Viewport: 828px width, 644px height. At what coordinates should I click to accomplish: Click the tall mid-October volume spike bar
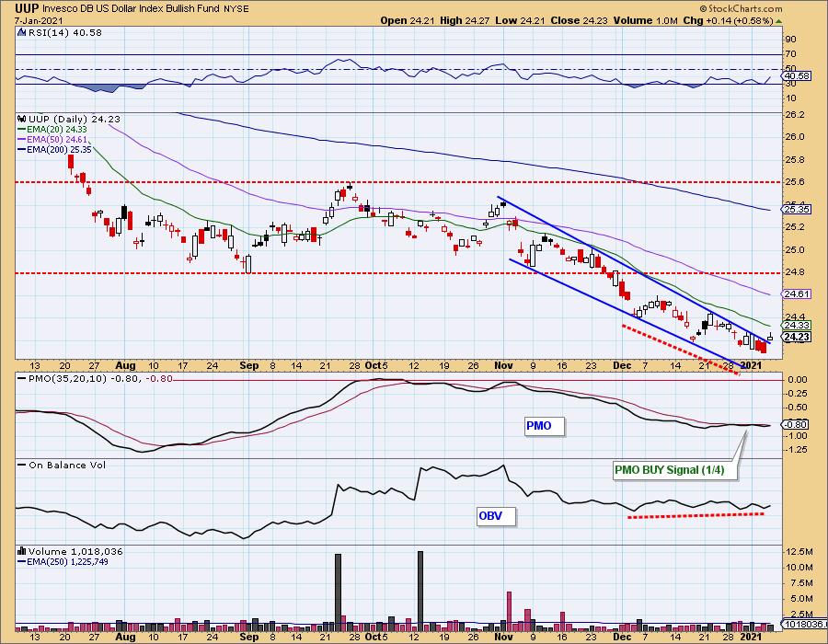coord(420,590)
